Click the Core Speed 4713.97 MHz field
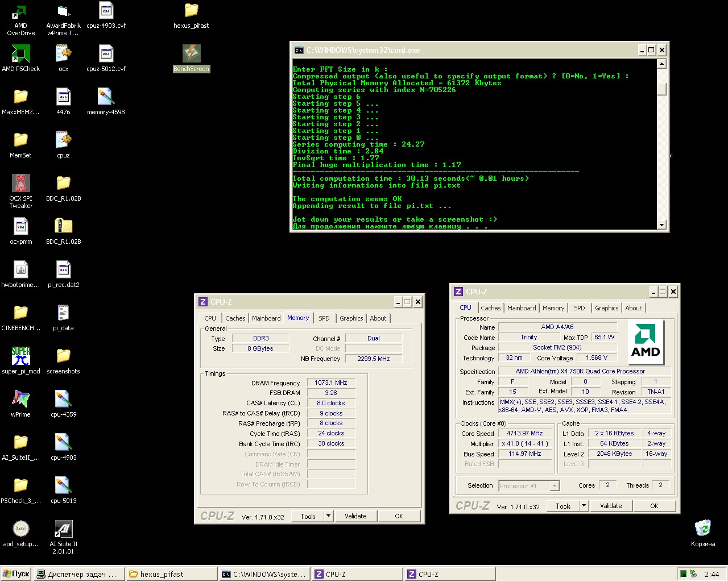This screenshot has height=582, width=728. 525,433
